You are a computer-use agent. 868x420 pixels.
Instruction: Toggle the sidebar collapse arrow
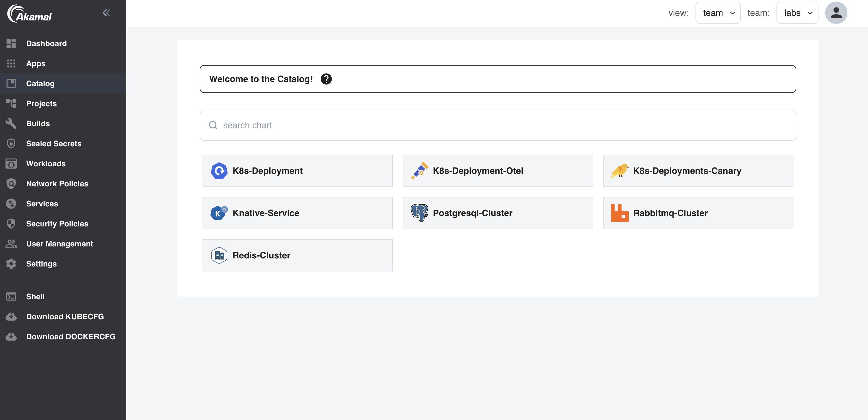point(106,13)
